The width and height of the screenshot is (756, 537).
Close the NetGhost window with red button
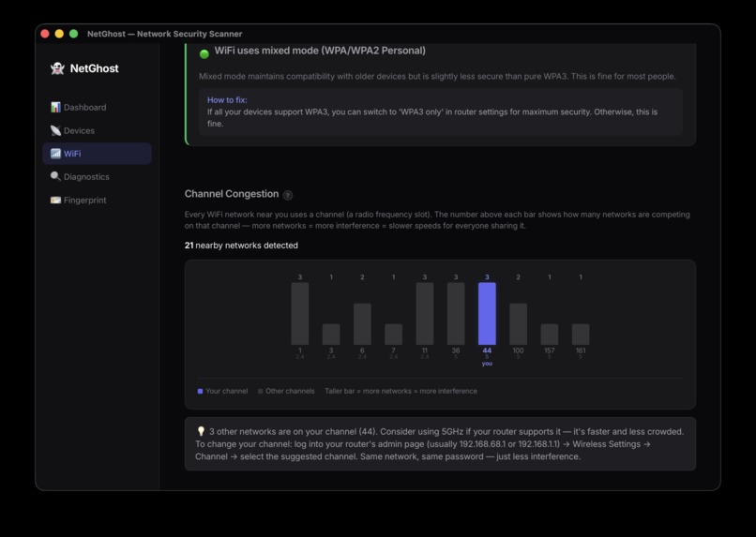(x=45, y=34)
